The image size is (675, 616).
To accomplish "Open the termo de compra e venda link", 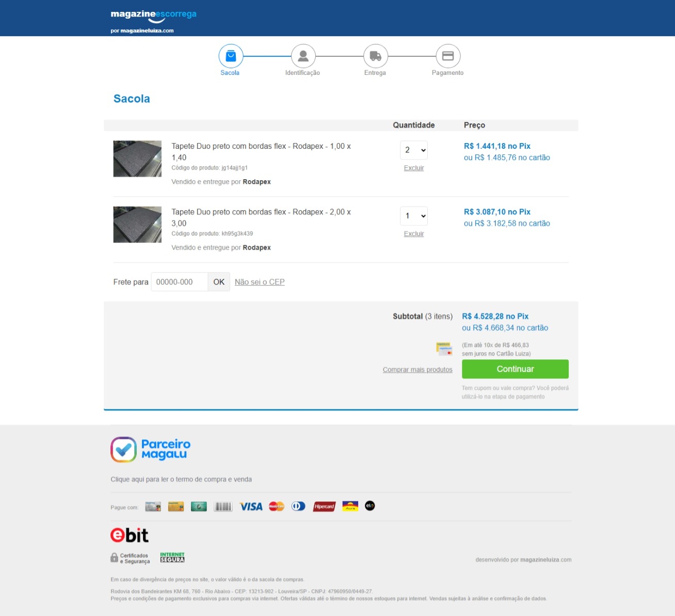I will coord(181,479).
